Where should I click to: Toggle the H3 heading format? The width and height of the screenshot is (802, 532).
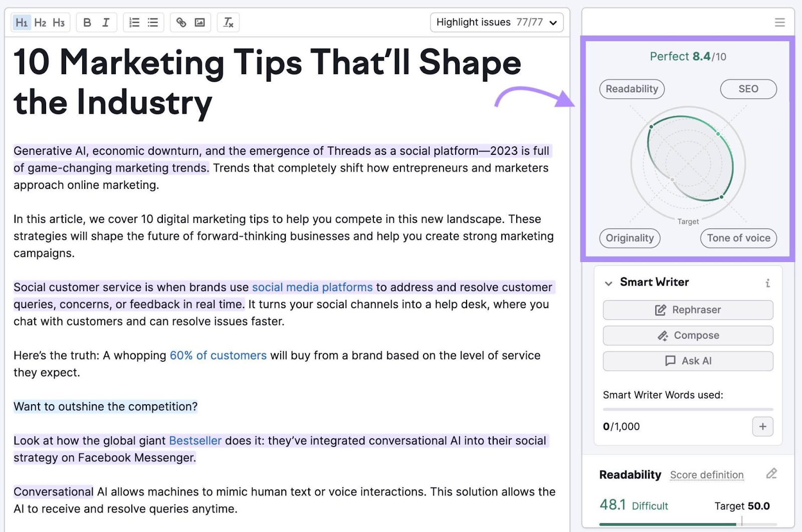tap(59, 22)
